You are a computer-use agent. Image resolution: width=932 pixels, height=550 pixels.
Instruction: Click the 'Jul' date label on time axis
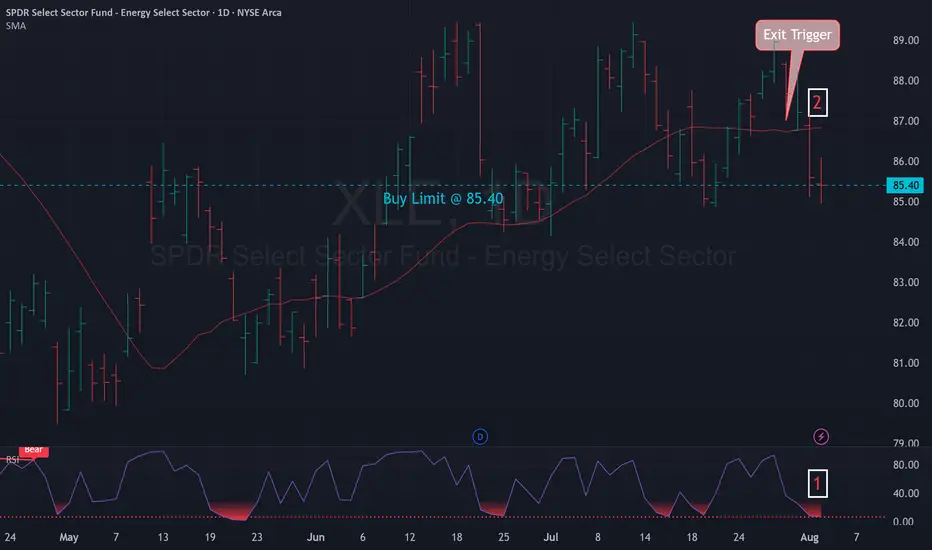click(551, 538)
